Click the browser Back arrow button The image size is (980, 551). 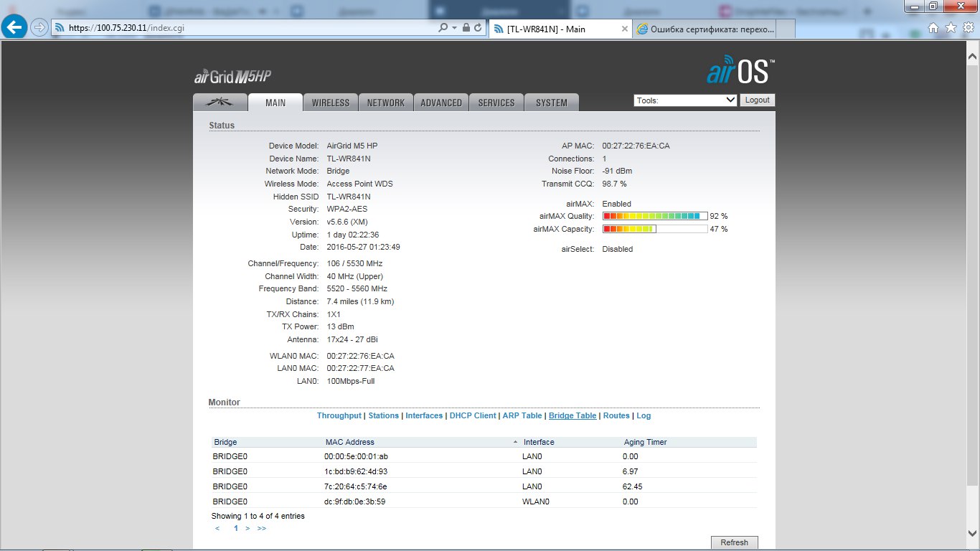[15, 27]
